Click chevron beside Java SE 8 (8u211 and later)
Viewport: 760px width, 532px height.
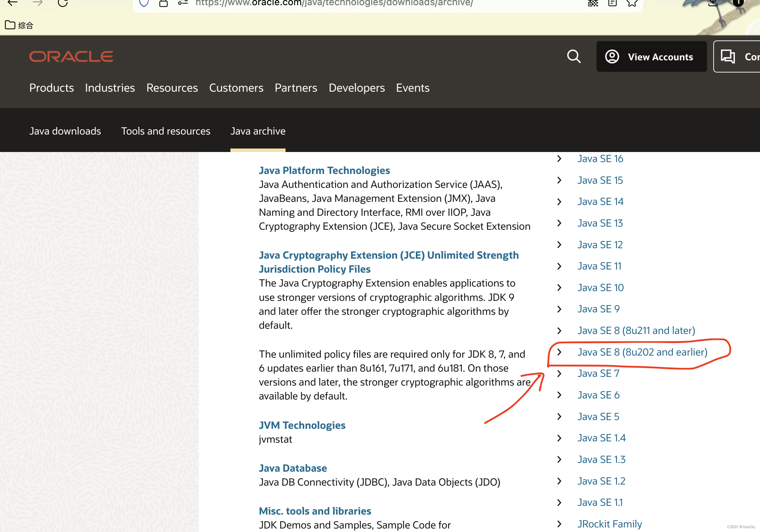559,330
